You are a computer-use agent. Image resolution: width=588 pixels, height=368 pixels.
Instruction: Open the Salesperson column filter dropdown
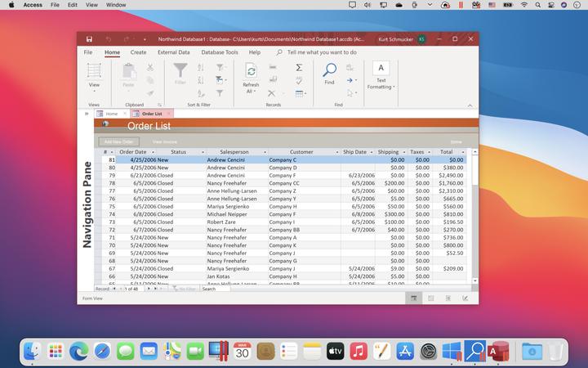265,152
